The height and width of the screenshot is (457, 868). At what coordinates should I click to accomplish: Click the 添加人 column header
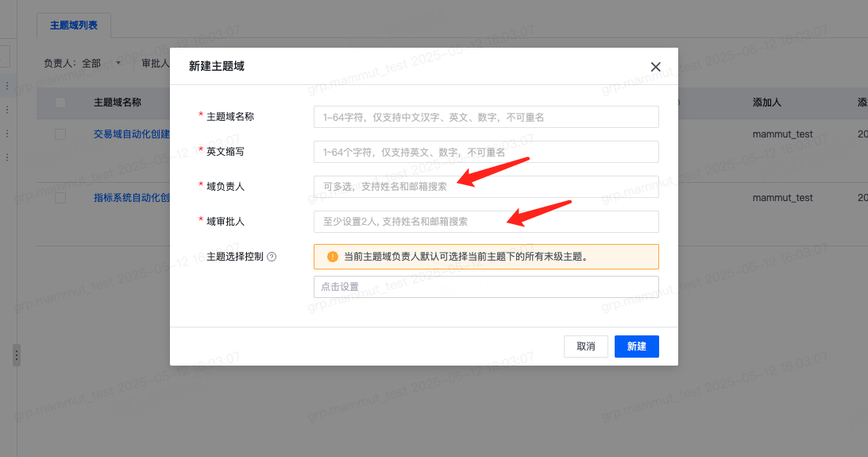tap(766, 103)
